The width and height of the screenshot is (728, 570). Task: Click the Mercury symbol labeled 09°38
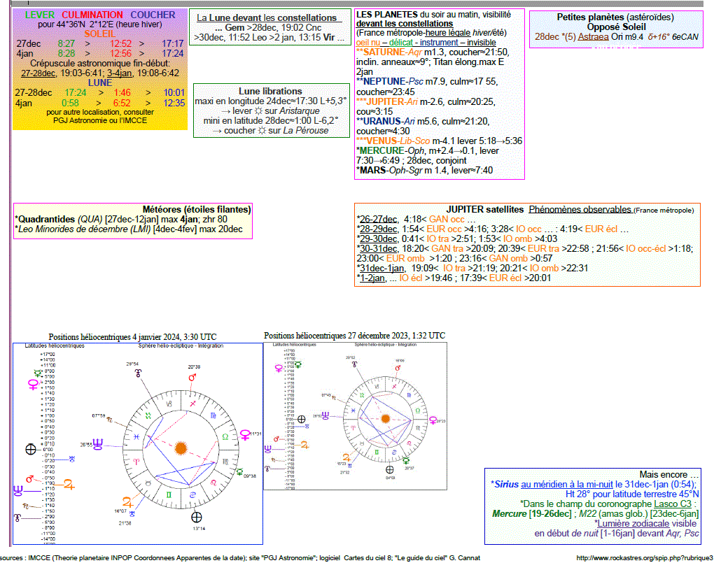[239, 472]
